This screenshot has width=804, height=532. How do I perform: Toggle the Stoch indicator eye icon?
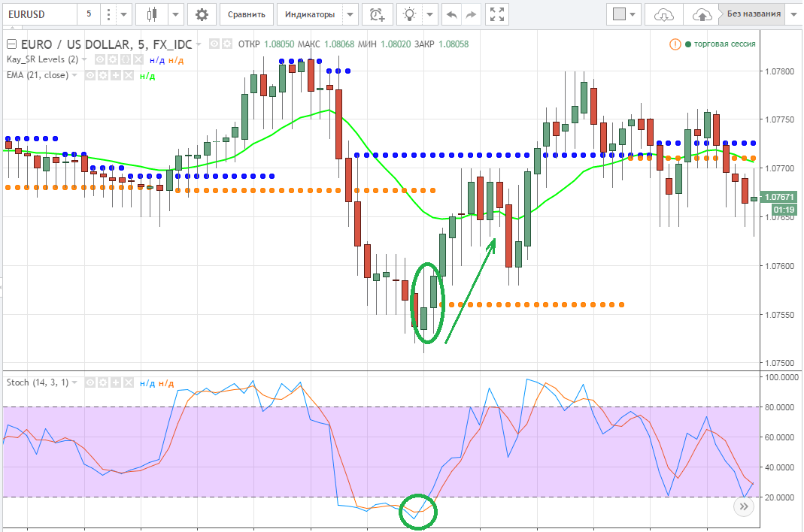point(91,382)
